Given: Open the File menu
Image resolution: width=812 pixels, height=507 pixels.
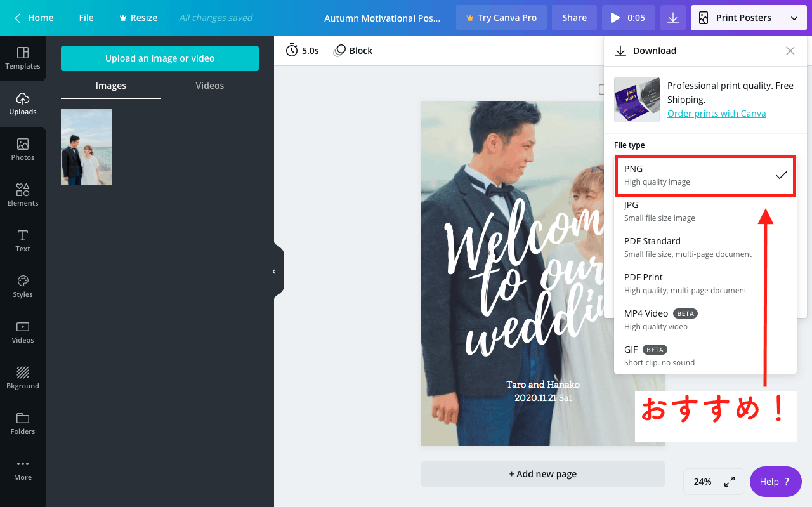Looking at the screenshot, I should (86, 18).
